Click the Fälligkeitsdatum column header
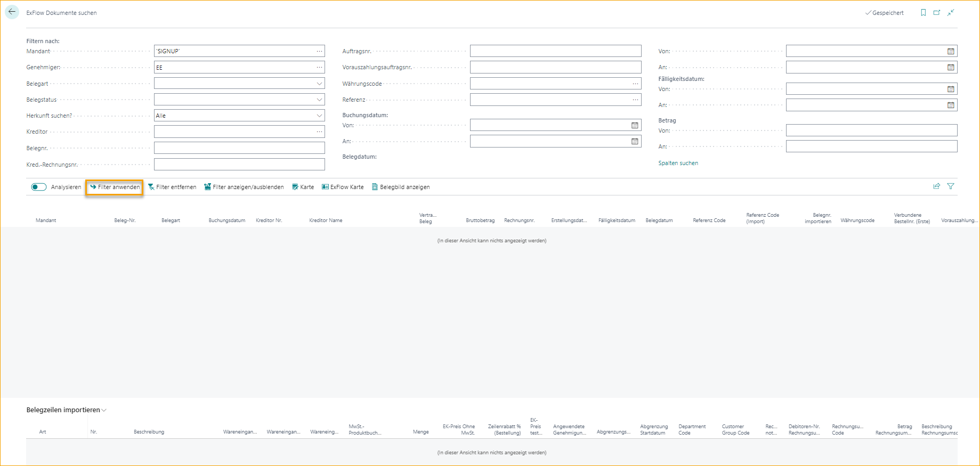This screenshot has width=980, height=466. coord(617,220)
